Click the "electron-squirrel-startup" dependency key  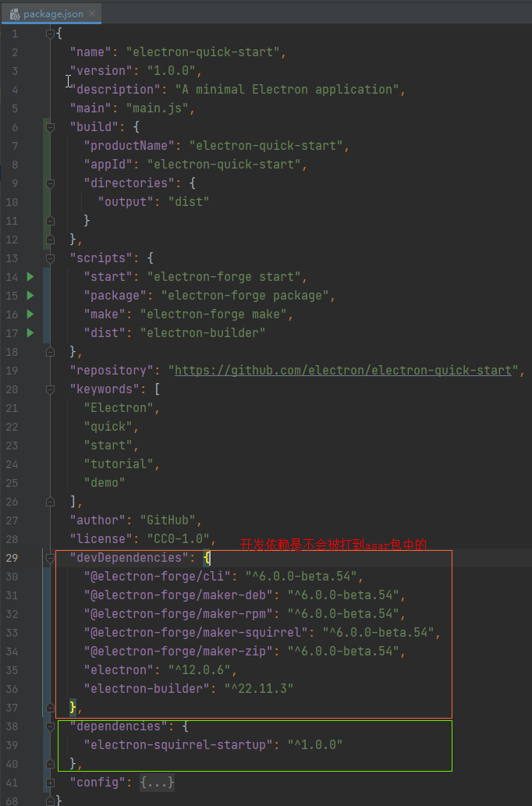(x=179, y=745)
